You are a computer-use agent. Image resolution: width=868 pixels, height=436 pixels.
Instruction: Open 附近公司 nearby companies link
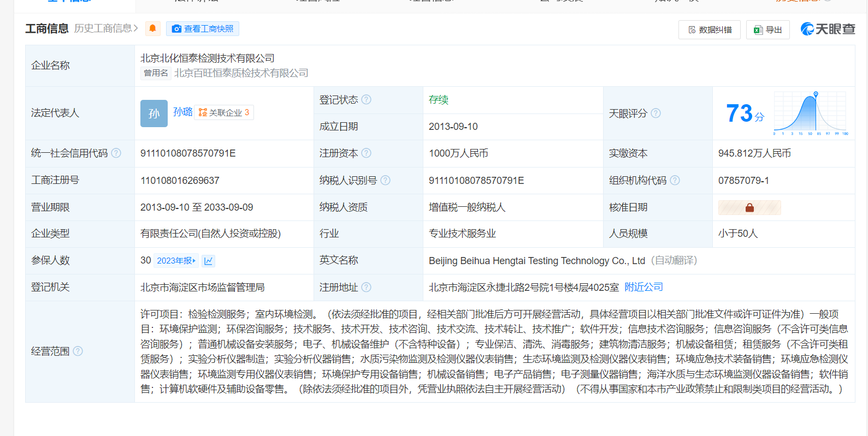click(x=643, y=287)
